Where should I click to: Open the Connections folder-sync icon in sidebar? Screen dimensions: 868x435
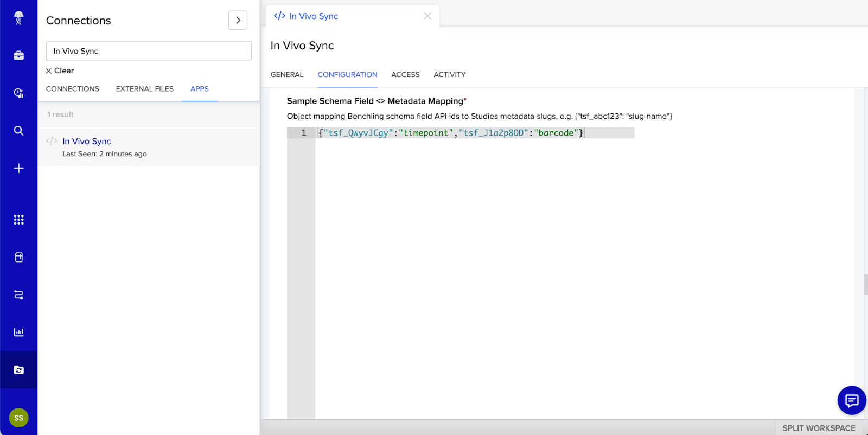pyautogui.click(x=18, y=370)
